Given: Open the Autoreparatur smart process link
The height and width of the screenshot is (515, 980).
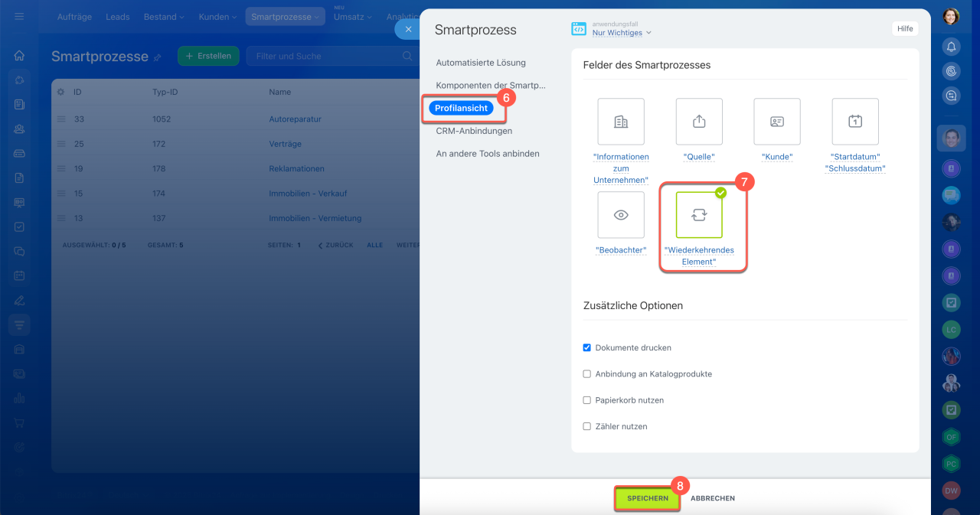Looking at the screenshot, I should [x=296, y=119].
